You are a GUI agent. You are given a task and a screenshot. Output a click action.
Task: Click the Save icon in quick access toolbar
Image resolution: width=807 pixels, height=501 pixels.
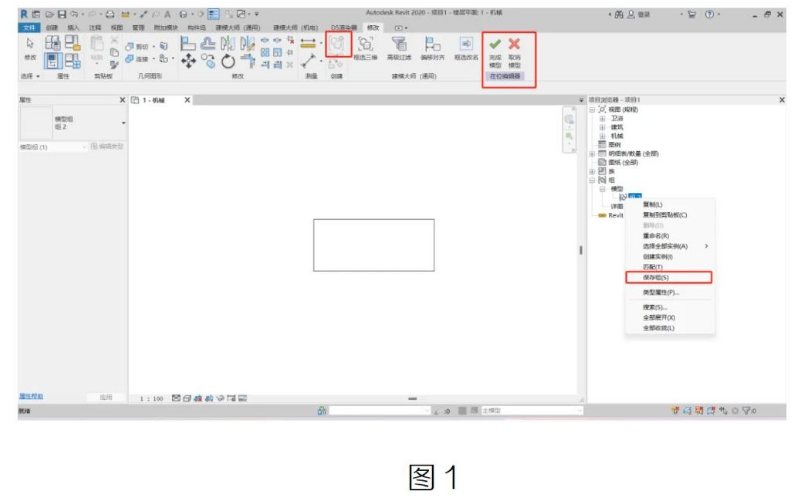coord(62,14)
